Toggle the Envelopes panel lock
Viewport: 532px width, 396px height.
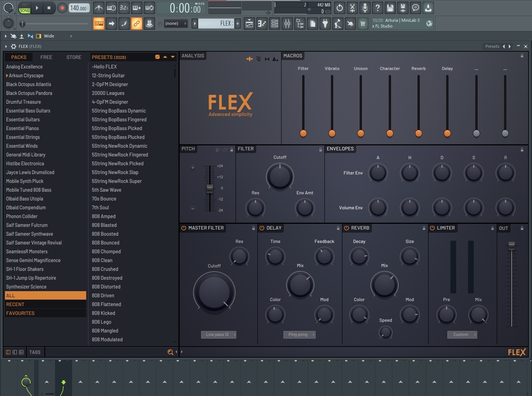pyautogui.click(x=522, y=149)
